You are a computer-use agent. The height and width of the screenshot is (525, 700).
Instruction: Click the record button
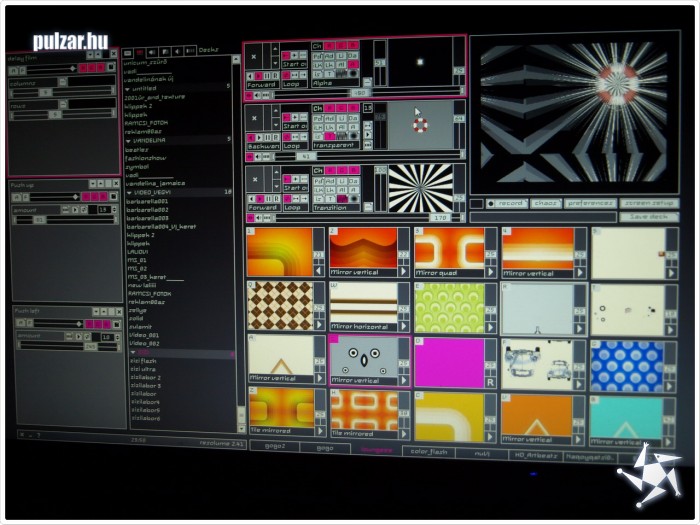[x=507, y=204]
